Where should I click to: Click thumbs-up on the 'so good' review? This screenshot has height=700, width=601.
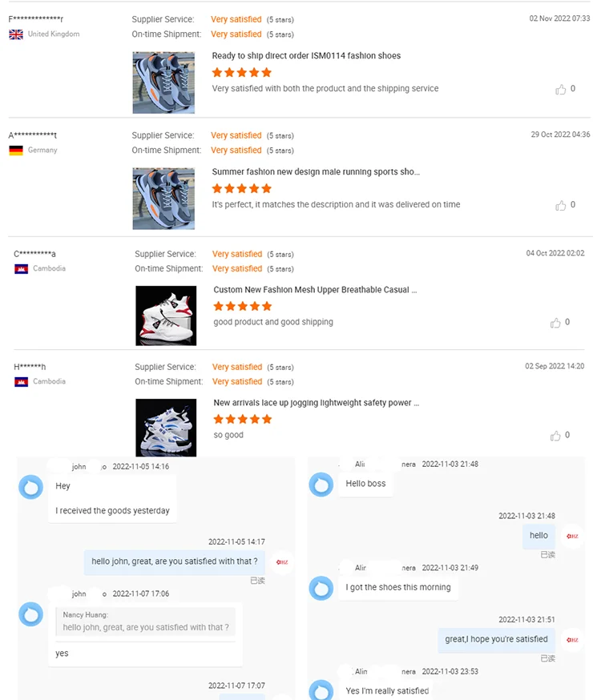tap(555, 436)
